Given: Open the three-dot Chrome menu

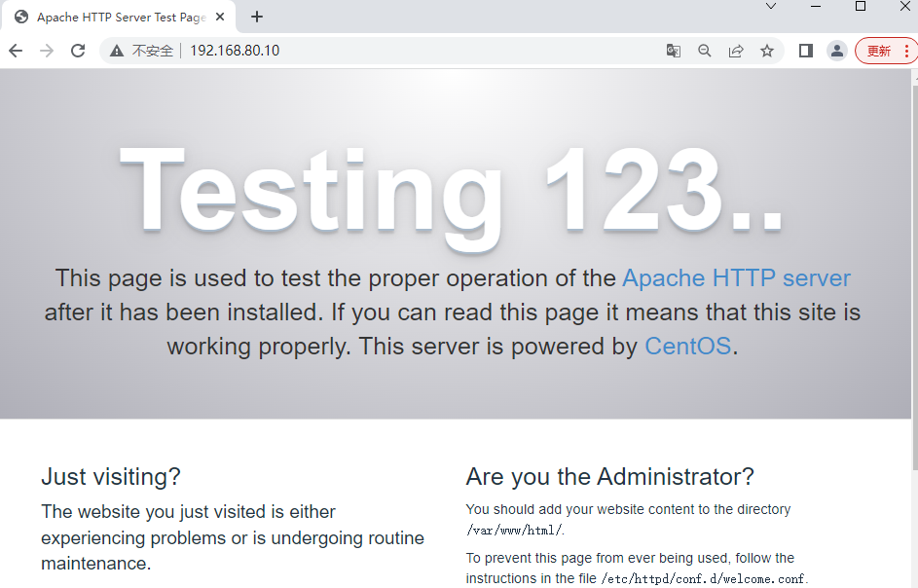Looking at the screenshot, I should pos(907,51).
